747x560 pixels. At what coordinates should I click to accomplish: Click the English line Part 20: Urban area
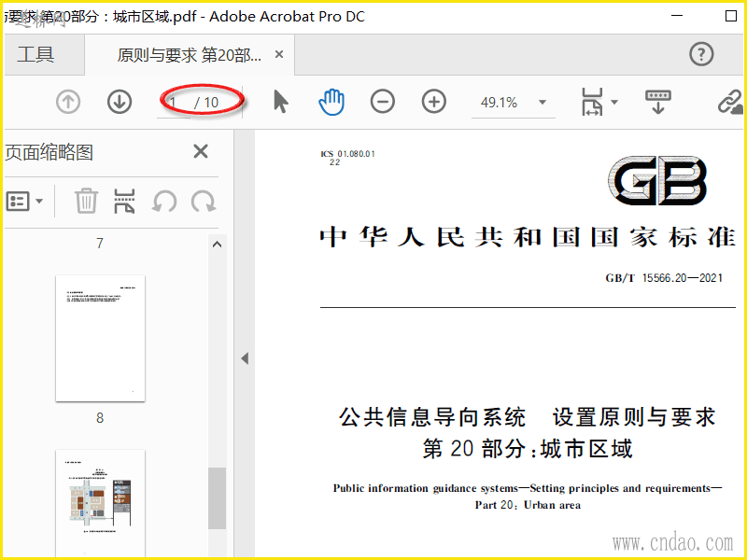[x=528, y=505]
